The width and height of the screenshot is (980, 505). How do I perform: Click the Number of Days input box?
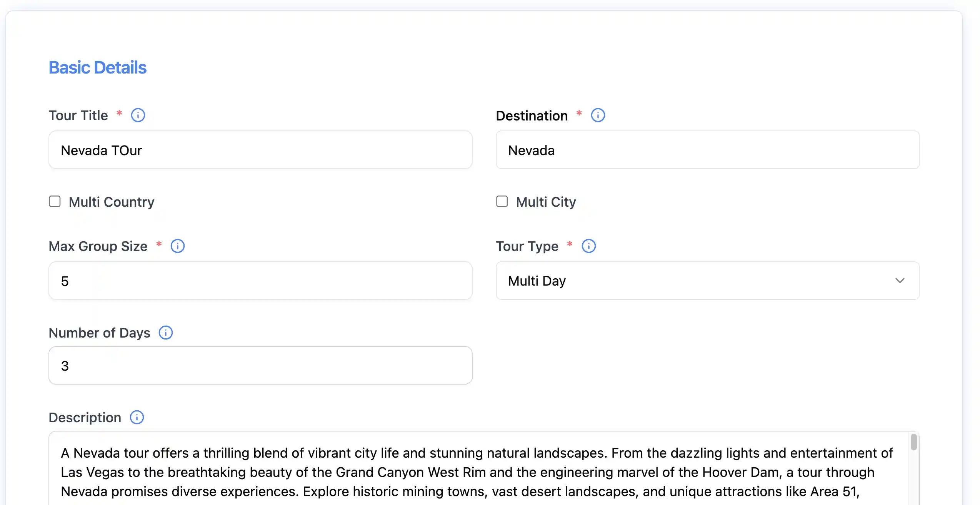(260, 365)
